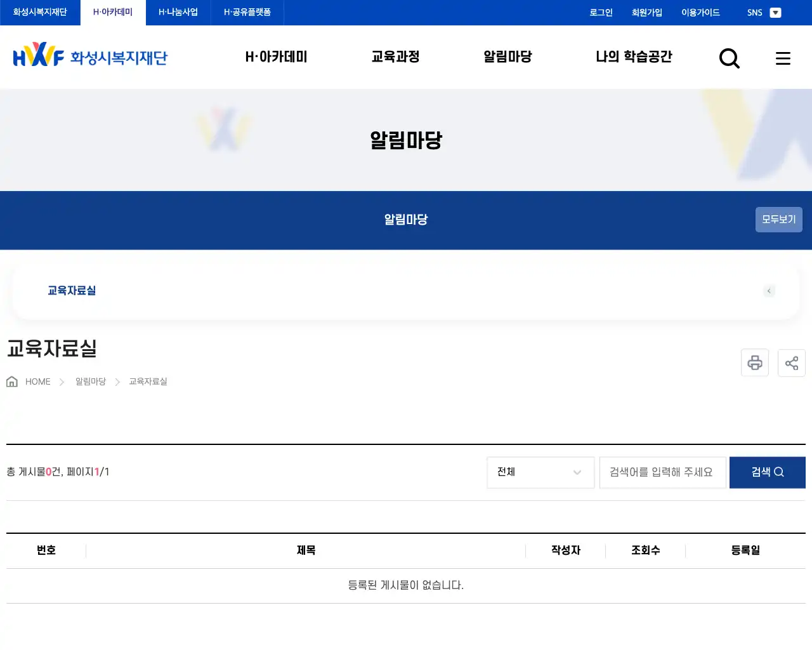Switch to the H·공유플랫폼 tab

pyautogui.click(x=247, y=12)
